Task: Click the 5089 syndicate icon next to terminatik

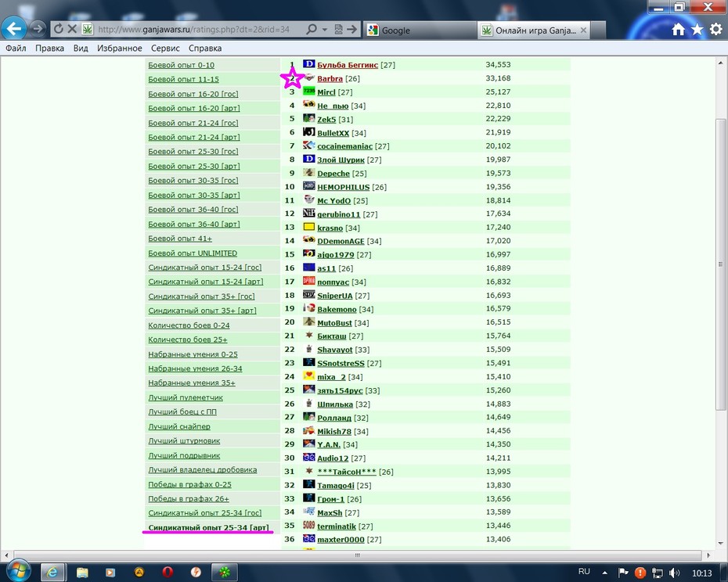Action: coord(308,525)
